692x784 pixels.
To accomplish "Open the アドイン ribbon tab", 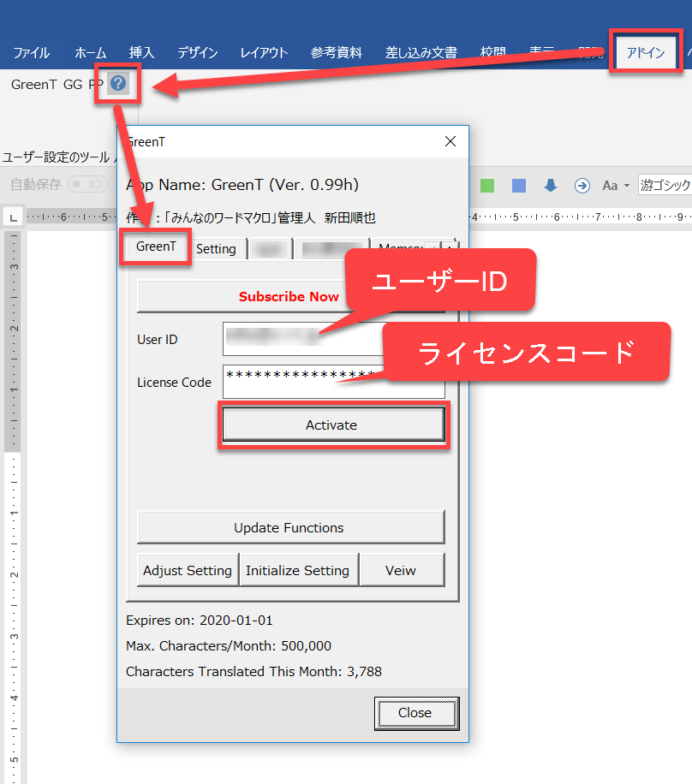I will coord(645,52).
